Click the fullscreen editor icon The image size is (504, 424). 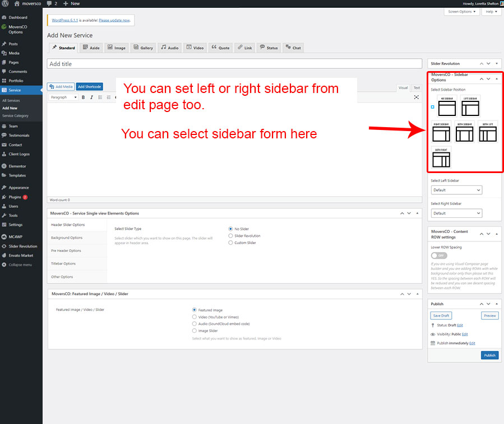(417, 97)
